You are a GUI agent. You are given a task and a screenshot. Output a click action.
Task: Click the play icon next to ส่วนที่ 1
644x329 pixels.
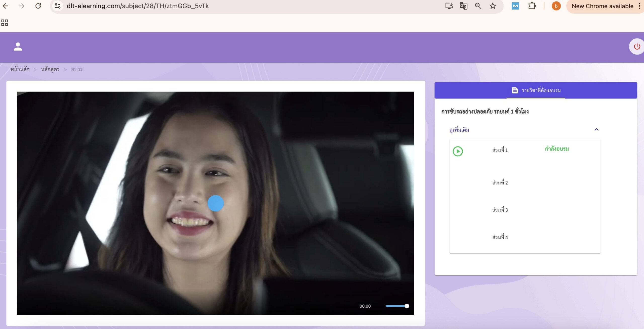pyautogui.click(x=458, y=151)
